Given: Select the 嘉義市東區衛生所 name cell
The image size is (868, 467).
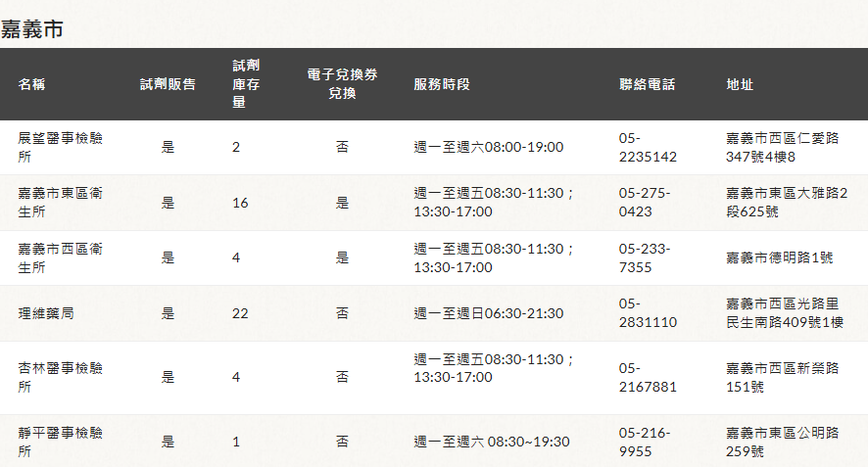Looking at the screenshot, I should [x=61, y=203].
